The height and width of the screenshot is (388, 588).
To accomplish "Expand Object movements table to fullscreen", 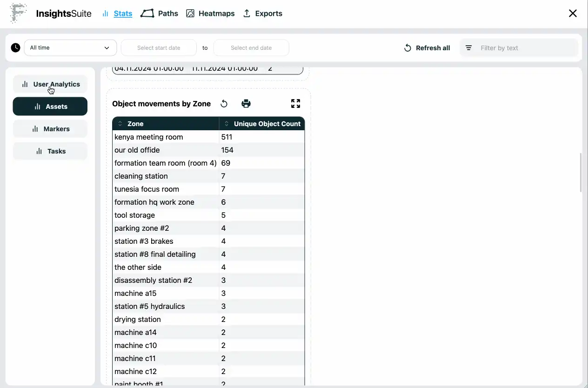I will coord(295,103).
